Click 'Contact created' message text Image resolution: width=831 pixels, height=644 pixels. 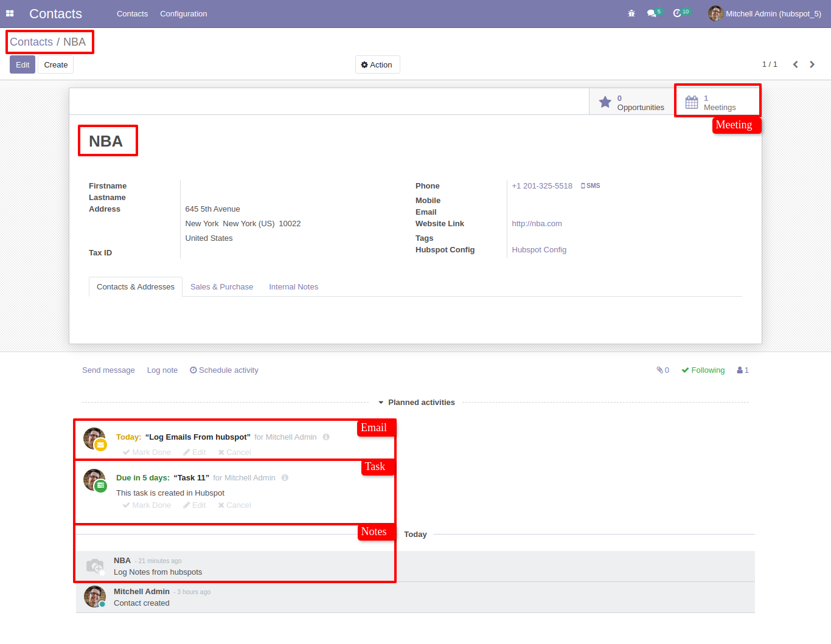(142, 603)
